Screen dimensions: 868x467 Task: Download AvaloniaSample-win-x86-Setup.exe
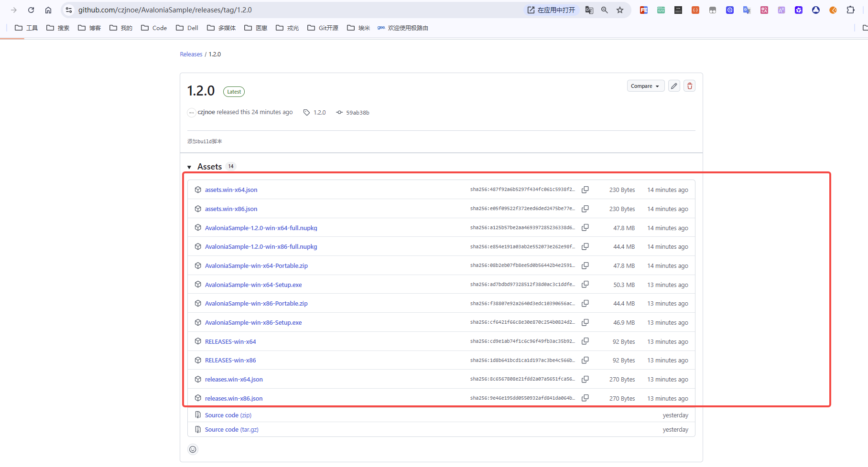(253, 323)
